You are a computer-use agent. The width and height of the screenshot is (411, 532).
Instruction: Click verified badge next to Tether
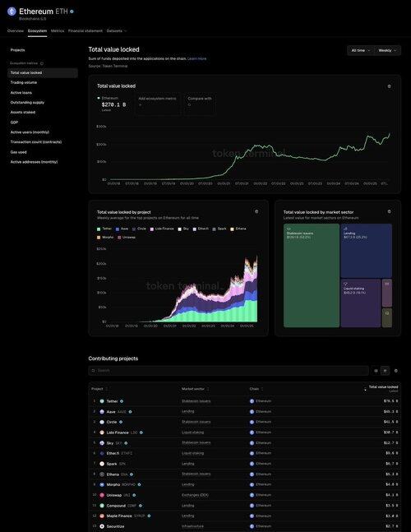pos(122,401)
